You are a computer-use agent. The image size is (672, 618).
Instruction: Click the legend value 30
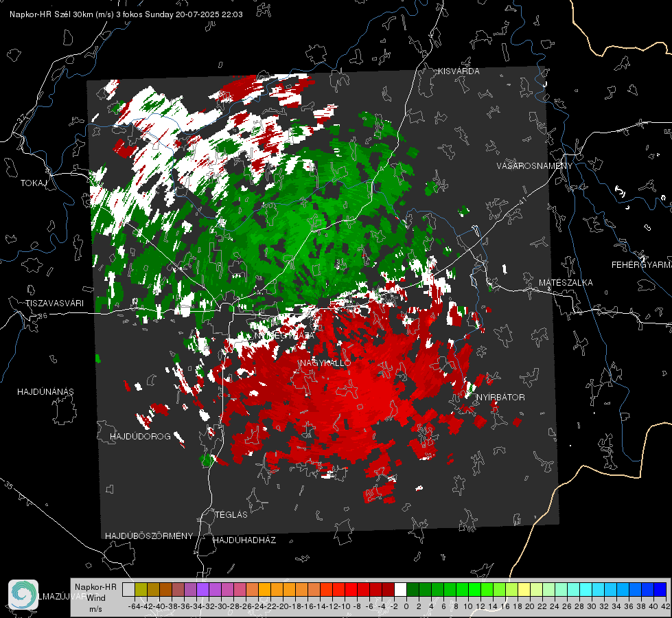tap(592, 606)
